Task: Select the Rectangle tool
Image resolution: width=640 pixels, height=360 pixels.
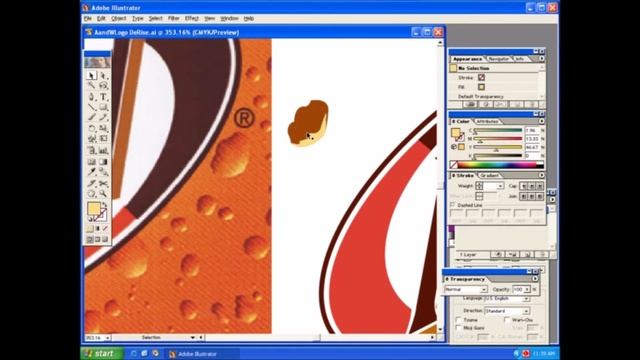Action: [x=103, y=107]
